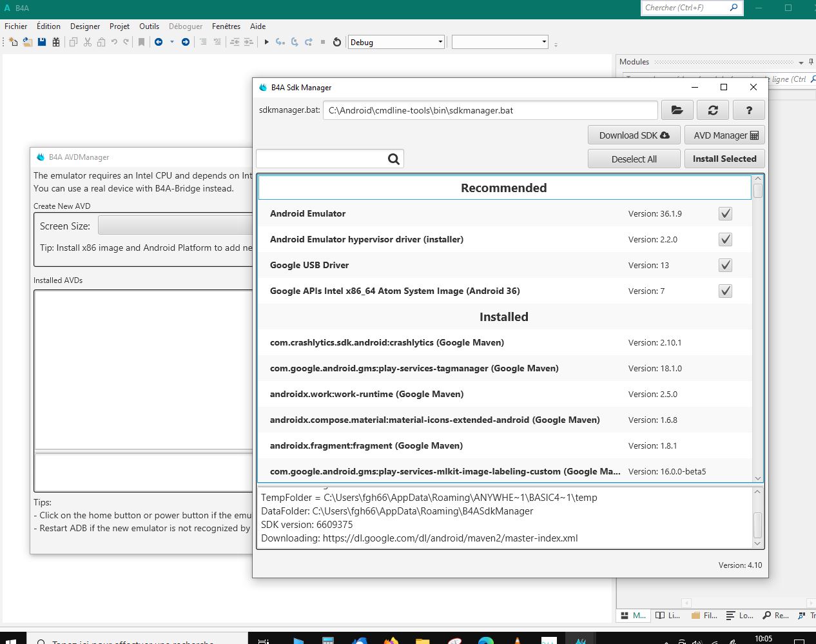Select the com.crashlytics.sdk.android:crashlytics row
Viewport: 816px width, 644px height.
pyautogui.click(x=504, y=342)
